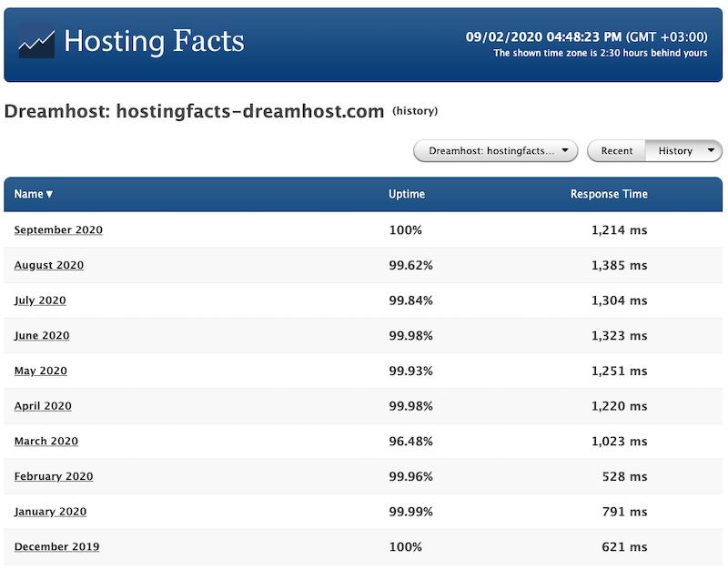Select December 2019's 100% uptime
This screenshot has height=570, width=728.
coord(405,546)
